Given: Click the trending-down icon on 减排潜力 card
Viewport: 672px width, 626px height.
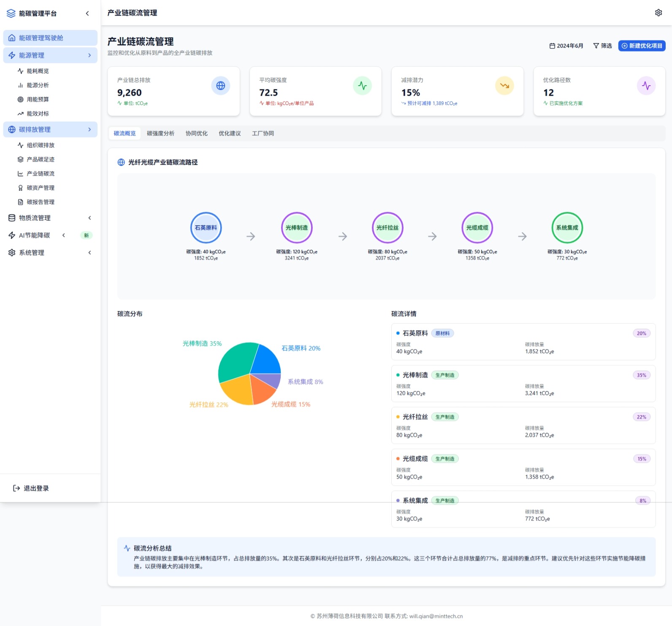Looking at the screenshot, I should click(504, 86).
